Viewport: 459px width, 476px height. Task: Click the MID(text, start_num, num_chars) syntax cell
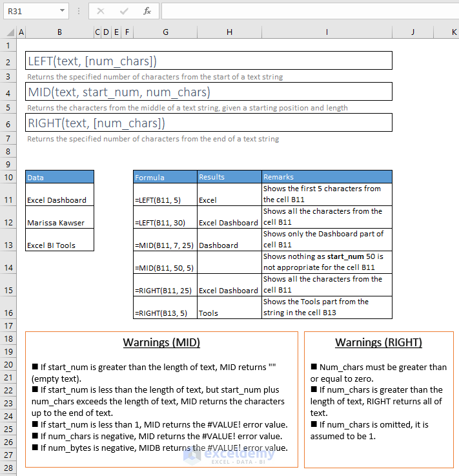click(209, 92)
